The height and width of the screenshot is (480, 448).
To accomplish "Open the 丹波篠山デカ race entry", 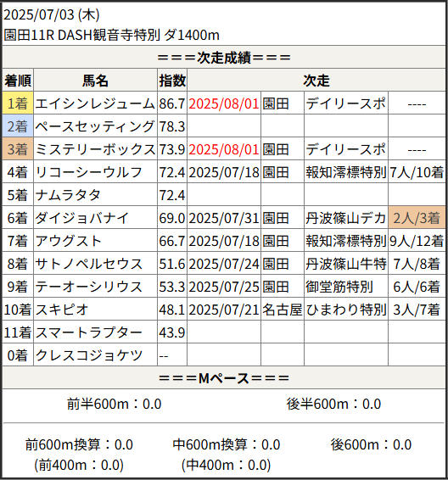I will 346,218.
